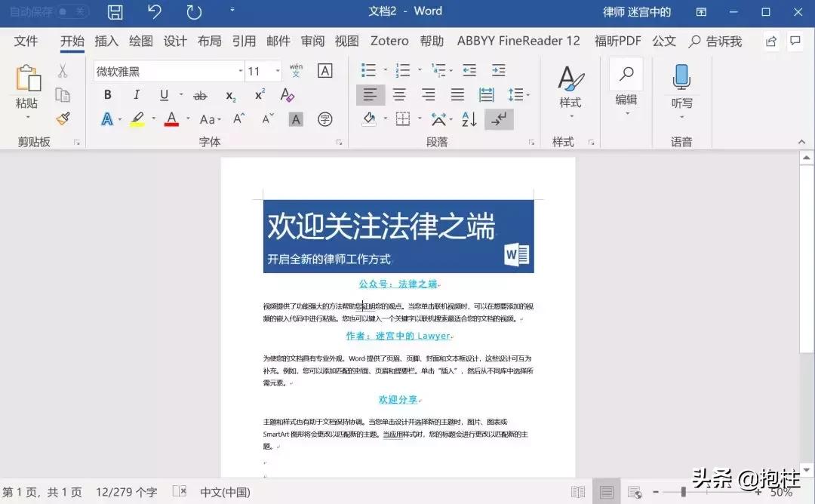Toggle the Sort icon in Paragraph group
815x504 pixels.
[x=468, y=118]
